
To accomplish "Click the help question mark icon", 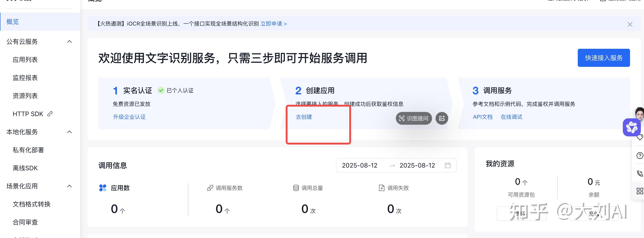I will click(x=640, y=156).
